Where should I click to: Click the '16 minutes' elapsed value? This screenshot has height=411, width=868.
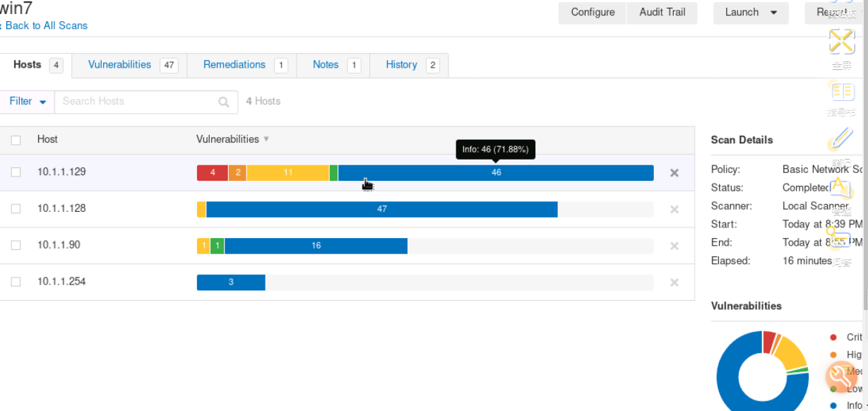pos(807,261)
